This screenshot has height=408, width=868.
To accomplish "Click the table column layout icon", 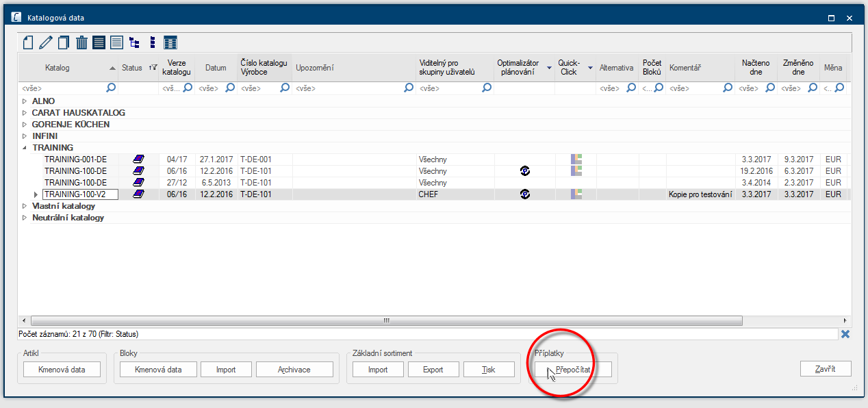I will point(170,43).
